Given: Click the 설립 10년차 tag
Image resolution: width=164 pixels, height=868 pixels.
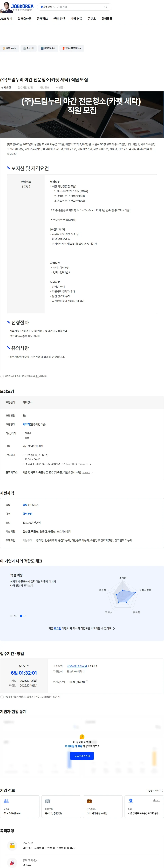Looking at the screenshot, I should pyautogui.click(x=9, y=48).
